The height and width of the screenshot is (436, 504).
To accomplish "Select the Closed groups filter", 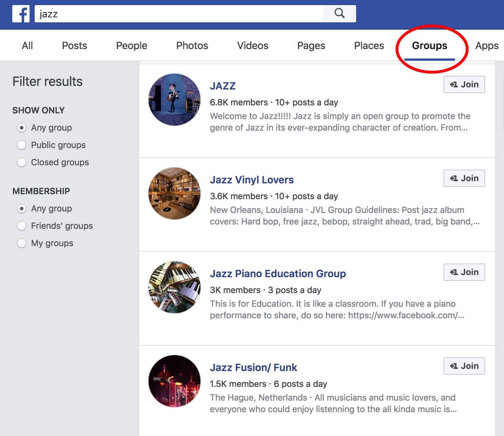I will [x=22, y=162].
